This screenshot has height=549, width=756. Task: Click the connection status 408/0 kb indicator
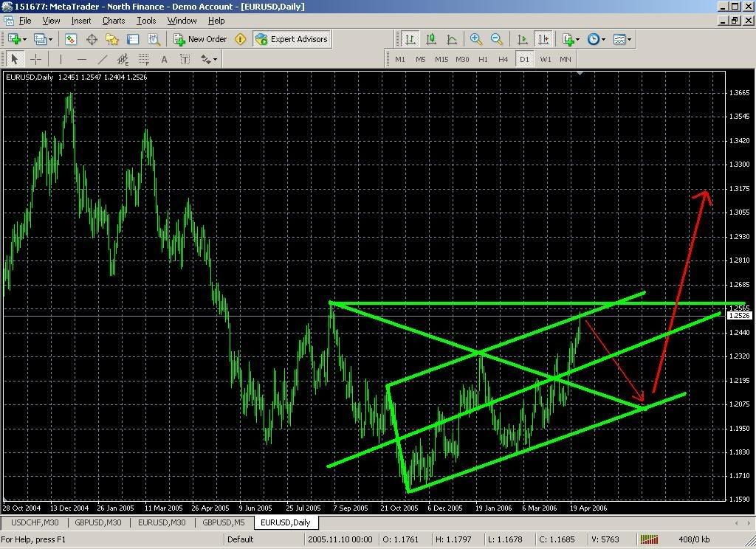coord(694,539)
